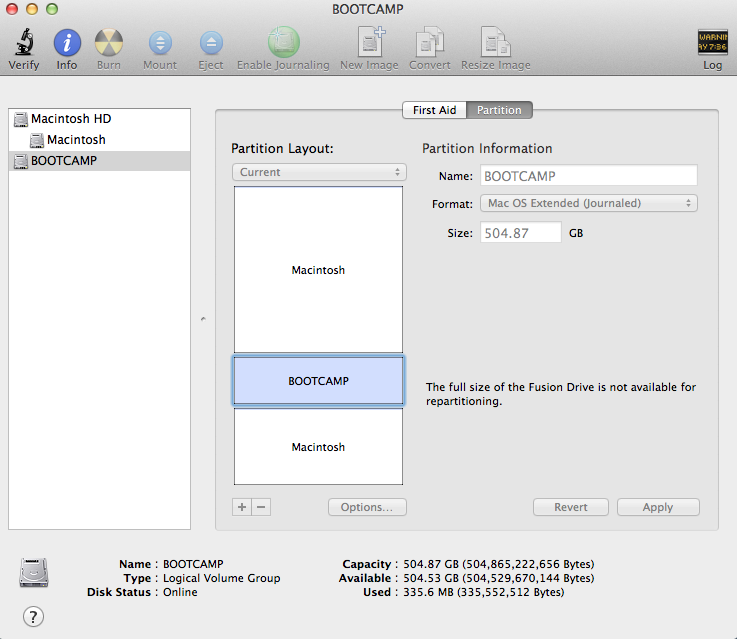The height and width of the screenshot is (639, 737).
Task: Remove partition with the minus button
Action: 261,507
